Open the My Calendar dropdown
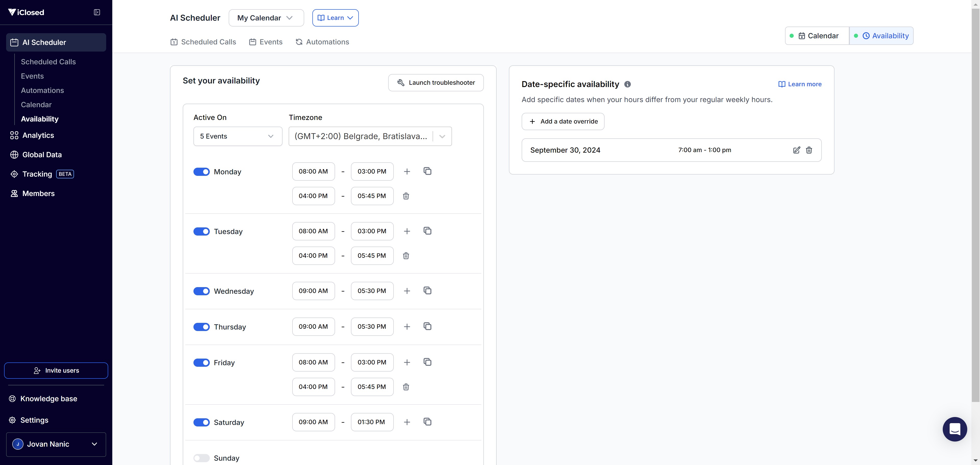The width and height of the screenshot is (980, 465). 266,18
